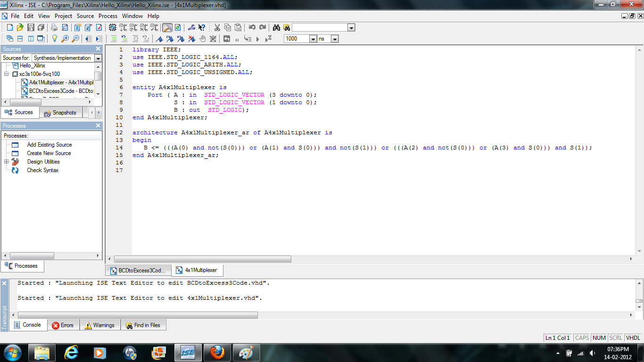Switch to the Errors tab

coord(63,325)
